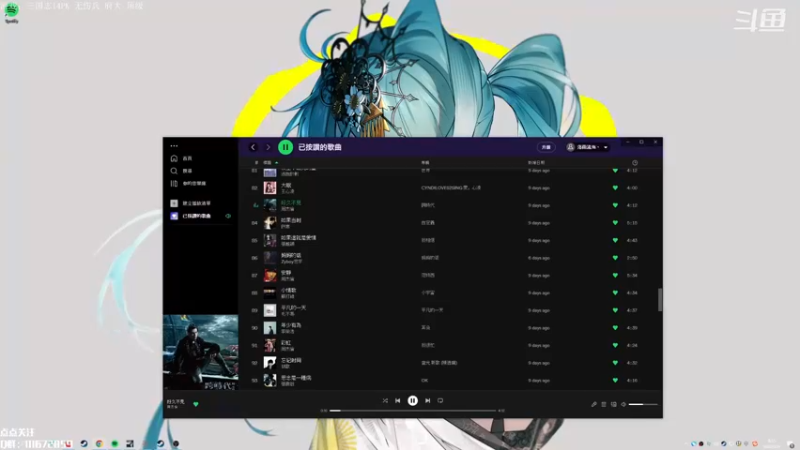Select the song title 彩虹
The height and width of the screenshot is (450, 800).
coord(286,343)
